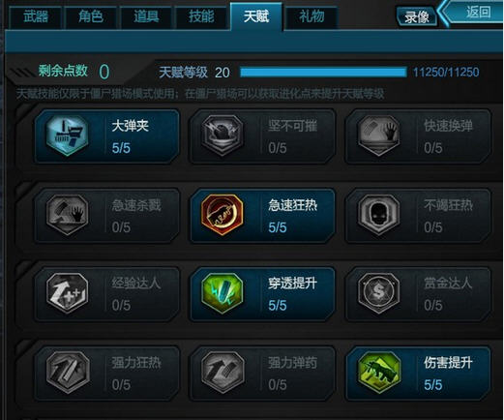Select the 强力狂热 talent icon
504x420 pixels.
67,373
